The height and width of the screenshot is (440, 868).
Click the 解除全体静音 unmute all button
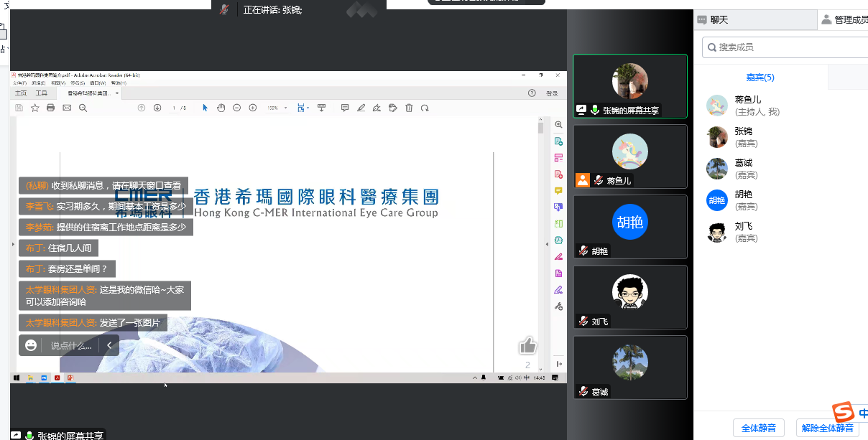(x=828, y=428)
